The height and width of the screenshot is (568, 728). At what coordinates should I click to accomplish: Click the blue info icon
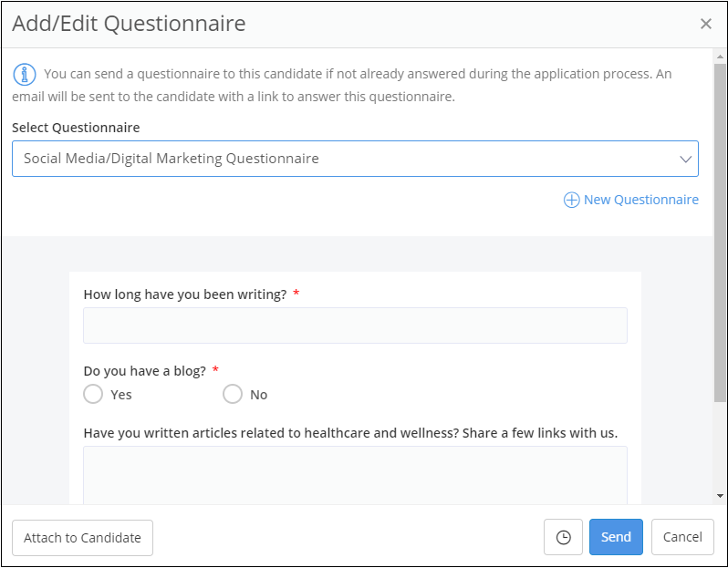tap(25, 75)
